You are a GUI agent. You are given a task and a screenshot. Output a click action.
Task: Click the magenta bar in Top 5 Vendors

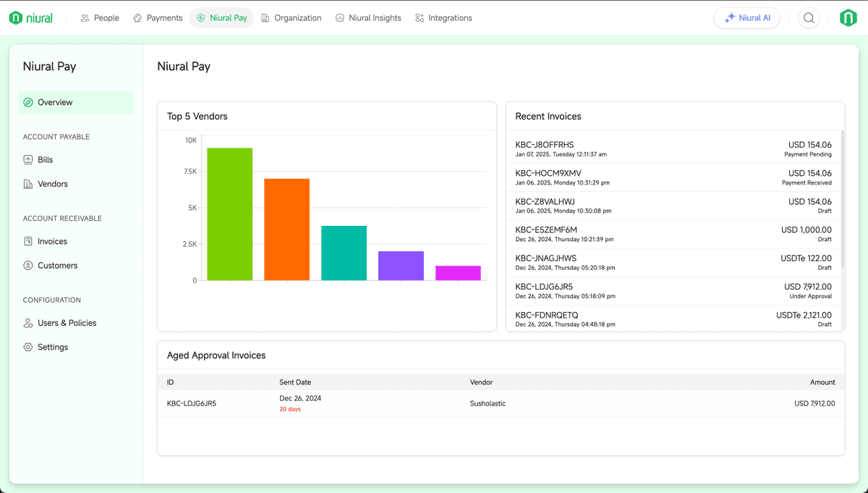coord(458,273)
